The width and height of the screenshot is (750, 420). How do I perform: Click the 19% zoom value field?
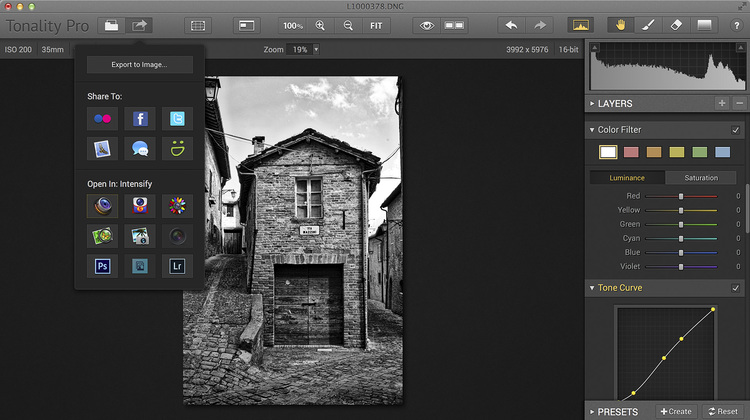tap(299, 49)
